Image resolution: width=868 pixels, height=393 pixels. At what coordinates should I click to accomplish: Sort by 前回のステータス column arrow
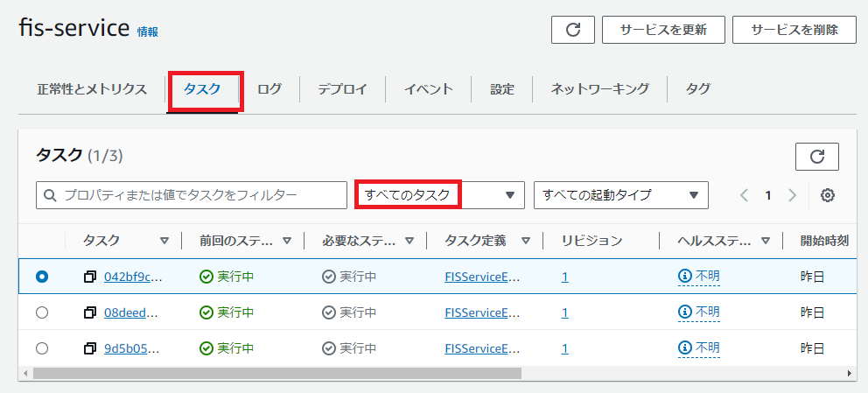click(x=287, y=241)
